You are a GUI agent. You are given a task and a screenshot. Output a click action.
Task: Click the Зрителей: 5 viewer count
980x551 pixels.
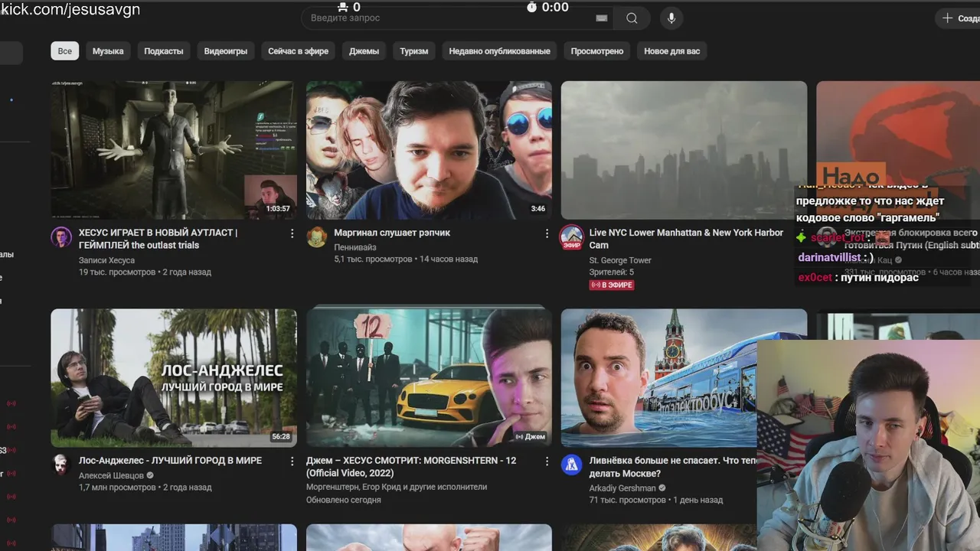[611, 272]
